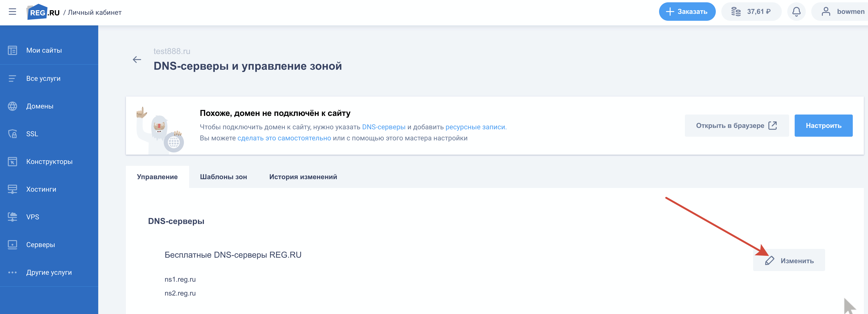Click the banner heading Похоже, домен не подключён к сайту
The image size is (868, 314).
(x=275, y=113)
